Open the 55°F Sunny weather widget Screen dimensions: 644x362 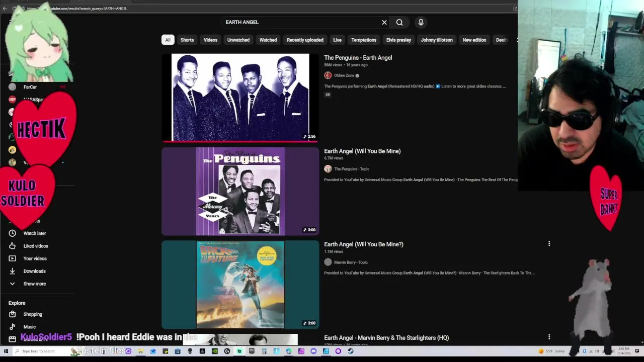pos(552,351)
